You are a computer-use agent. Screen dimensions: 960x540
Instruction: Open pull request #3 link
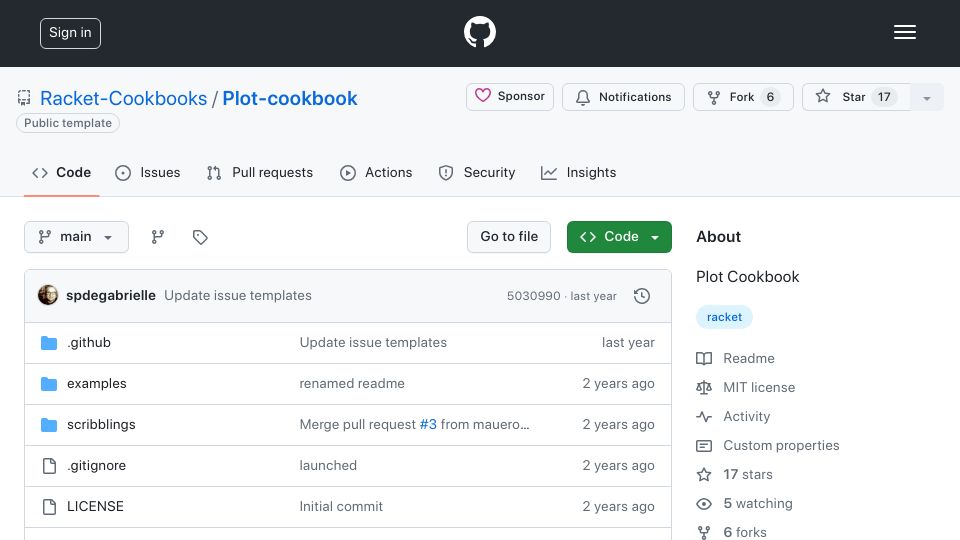pyautogui.click(x=428, y=424)
